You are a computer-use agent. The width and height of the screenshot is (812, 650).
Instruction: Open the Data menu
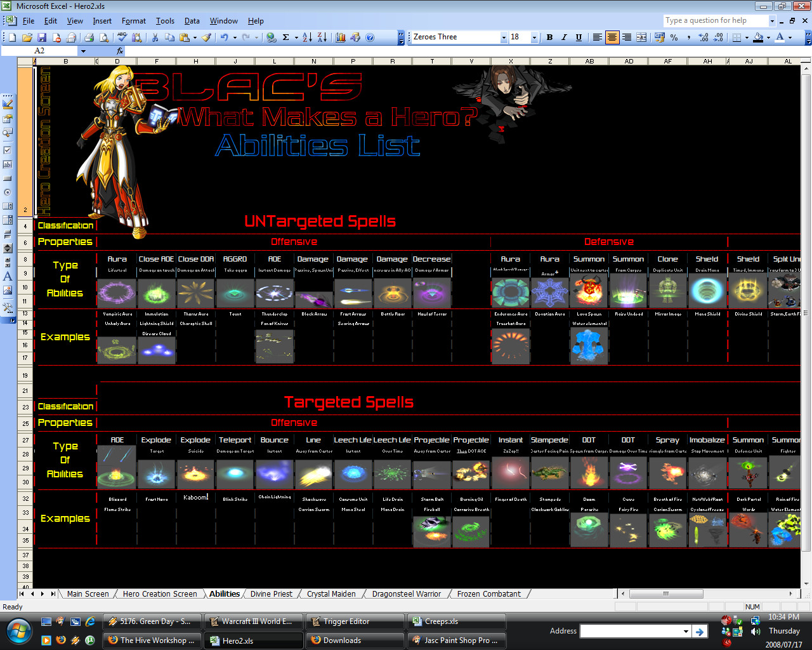tap(192, 21)
